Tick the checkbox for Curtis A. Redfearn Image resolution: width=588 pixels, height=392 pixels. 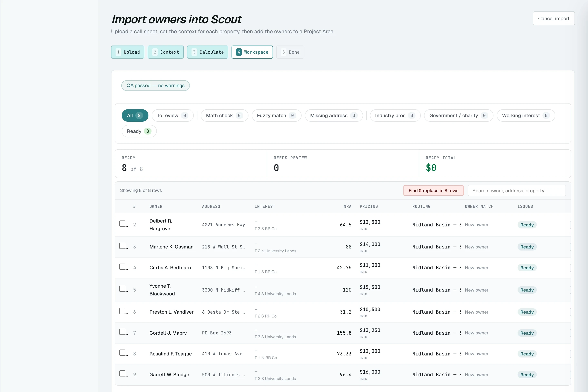click(x=122, y=266)
